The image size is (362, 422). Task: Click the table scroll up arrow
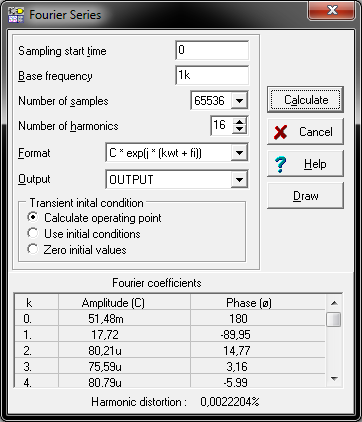(x=334, y=303)
